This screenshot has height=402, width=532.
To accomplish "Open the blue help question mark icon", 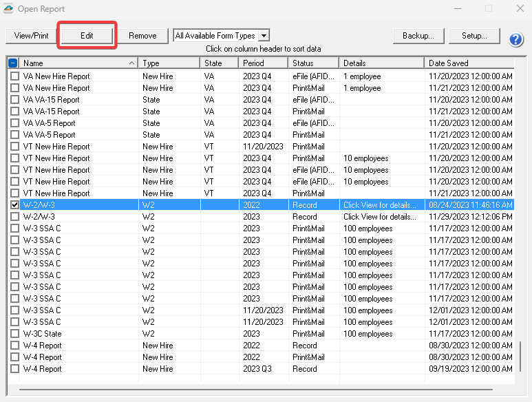I will 515,40.
